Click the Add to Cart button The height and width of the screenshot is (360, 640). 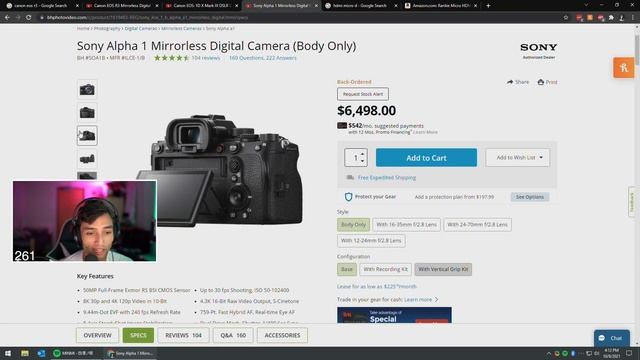tap(426, 158)
